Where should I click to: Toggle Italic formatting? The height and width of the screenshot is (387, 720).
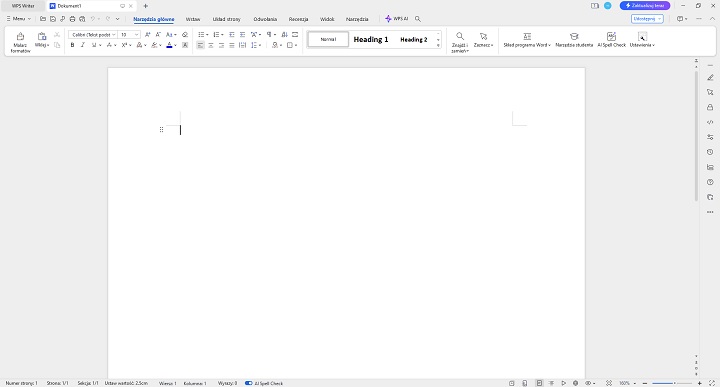pyautogui.click(x=83, y=45)
